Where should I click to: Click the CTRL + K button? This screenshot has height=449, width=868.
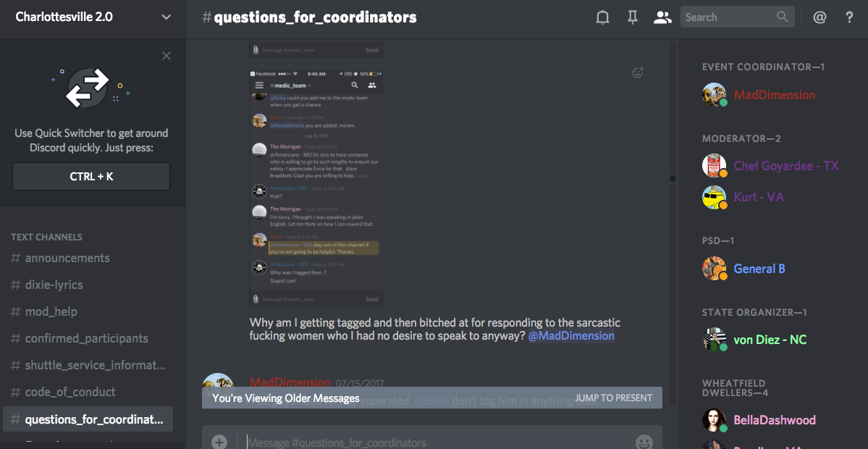click(91, 177)
